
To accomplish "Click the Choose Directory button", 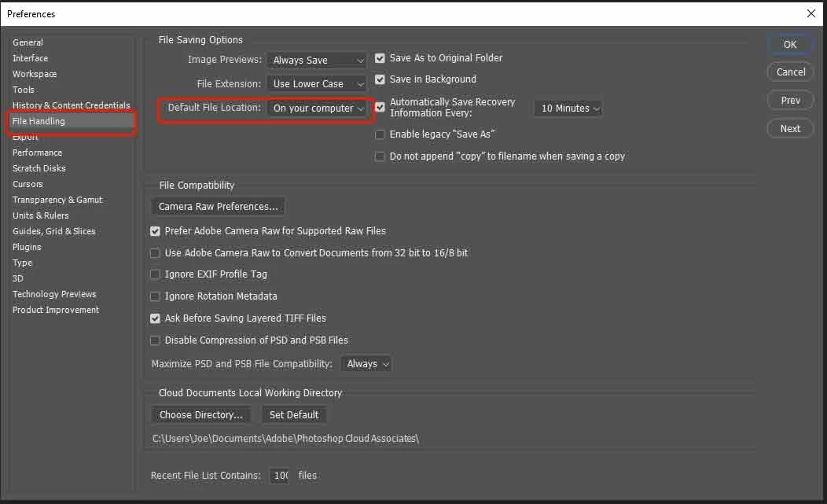I will pyautogui.click(x=201, y=415).
